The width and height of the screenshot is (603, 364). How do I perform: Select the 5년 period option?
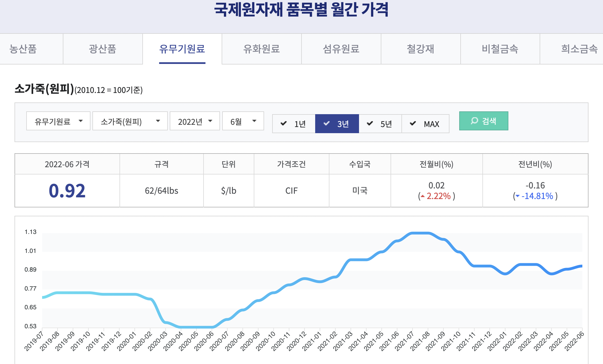[x=380, y=124]
